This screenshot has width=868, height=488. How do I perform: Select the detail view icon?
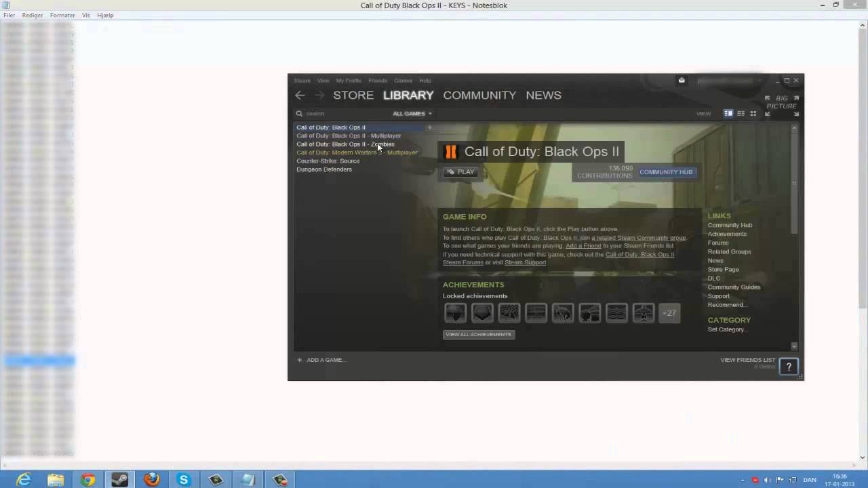point(728,113)
